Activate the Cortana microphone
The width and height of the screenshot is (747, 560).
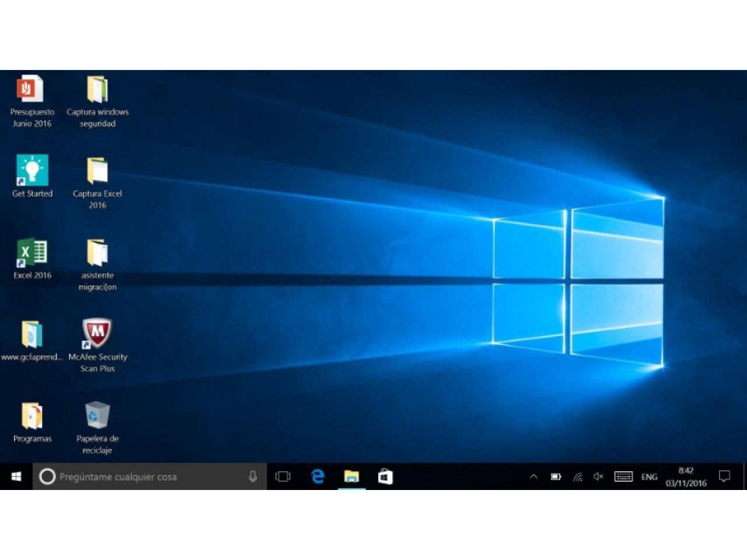[253, 477]
